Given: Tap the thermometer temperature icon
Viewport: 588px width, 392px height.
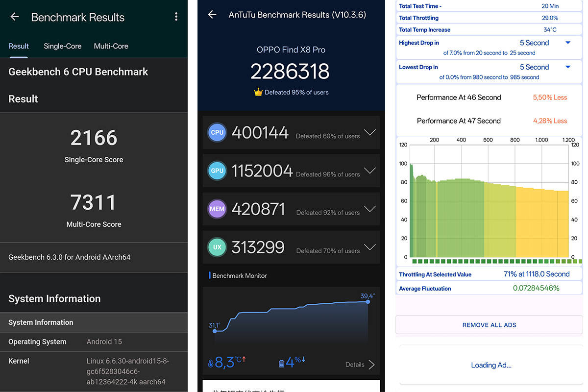Looking at the screenshot, I should [x=211, y=364].
